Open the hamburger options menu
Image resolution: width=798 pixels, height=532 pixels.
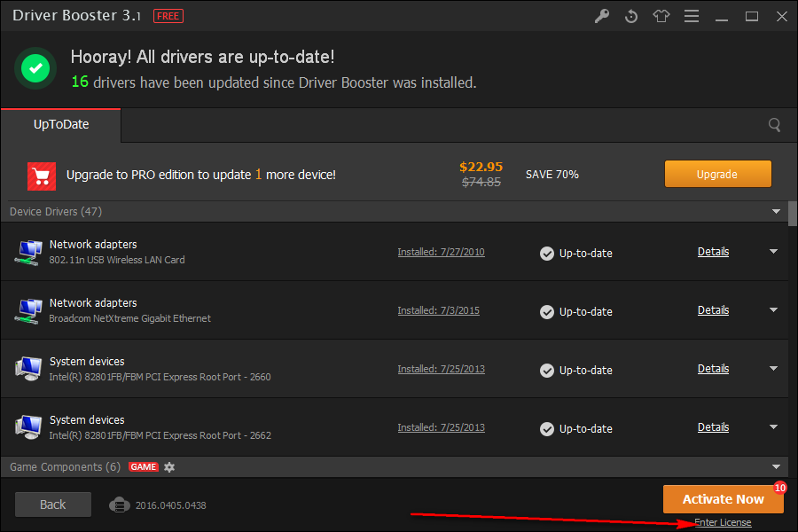pos(691,16)
